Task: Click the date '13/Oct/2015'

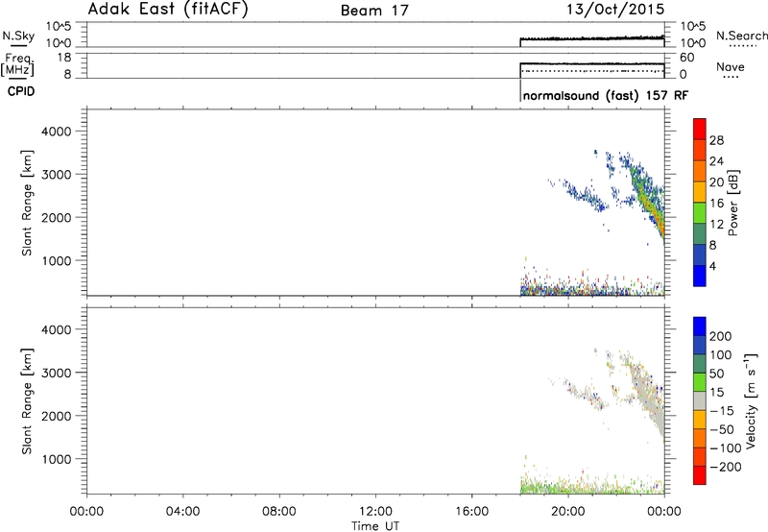Action: [615, 10]
